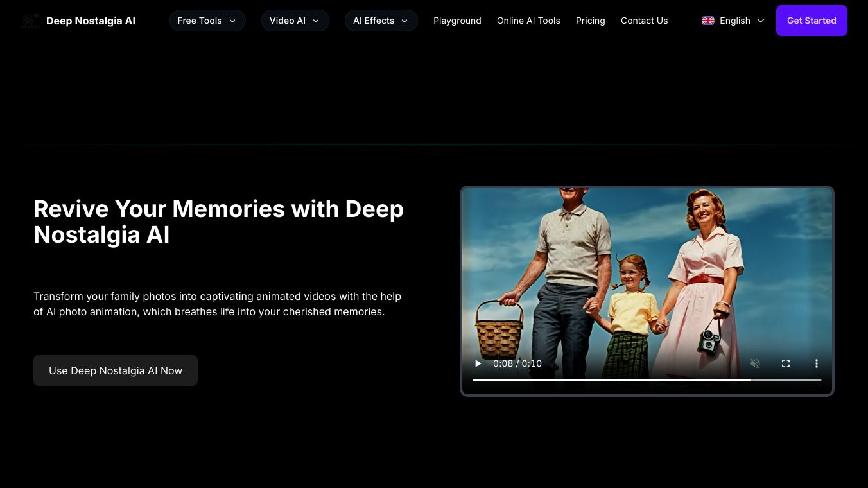
Task: Expand the AI Effects dropdown
Action: 381,21
